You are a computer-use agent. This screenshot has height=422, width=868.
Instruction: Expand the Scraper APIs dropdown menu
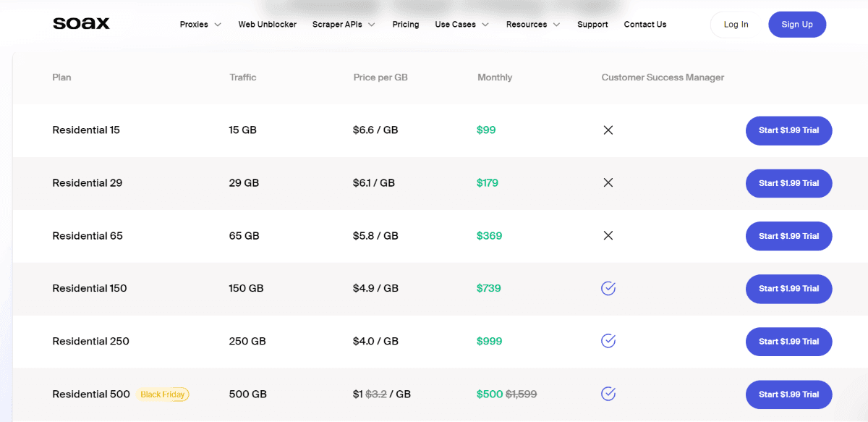(344, 25)
